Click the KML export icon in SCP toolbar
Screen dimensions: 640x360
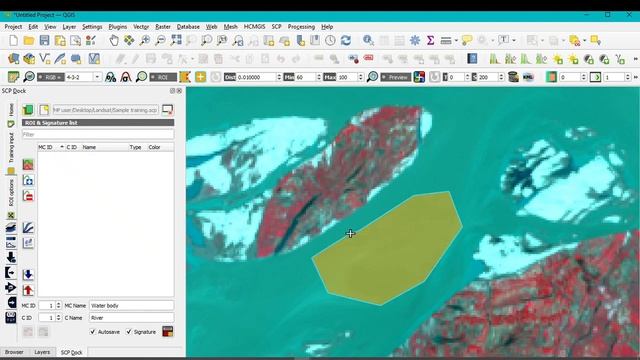(x=528, y=77)
